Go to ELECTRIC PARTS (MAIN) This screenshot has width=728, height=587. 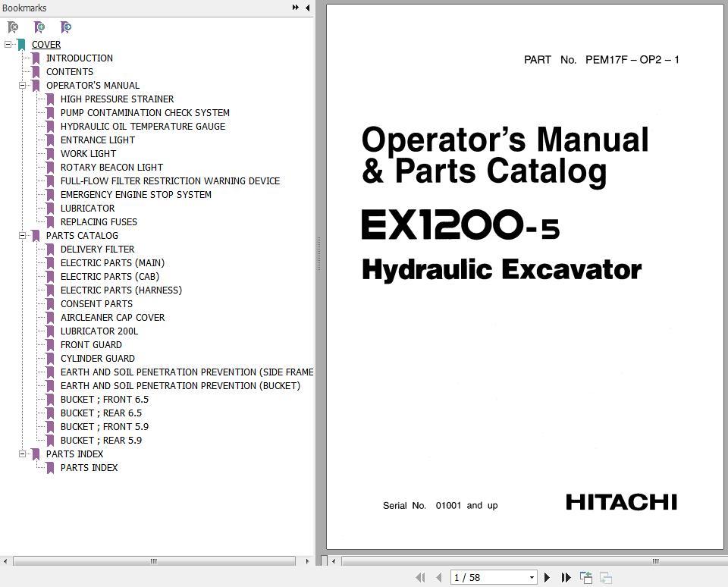113,263
